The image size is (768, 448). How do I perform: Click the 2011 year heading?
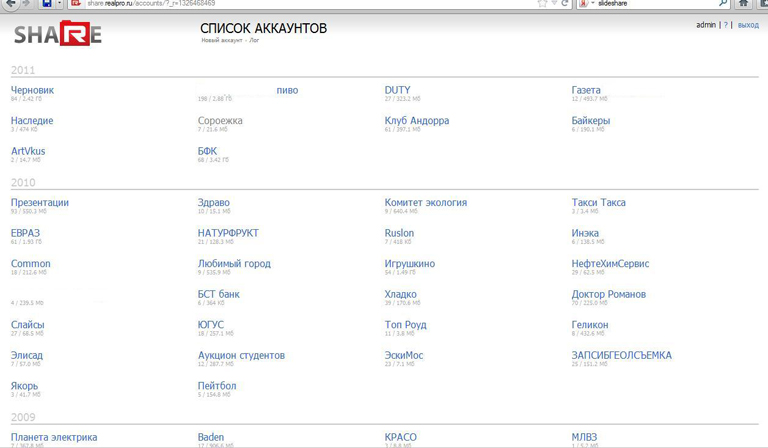pyautogui.click(x=23, y=70)
